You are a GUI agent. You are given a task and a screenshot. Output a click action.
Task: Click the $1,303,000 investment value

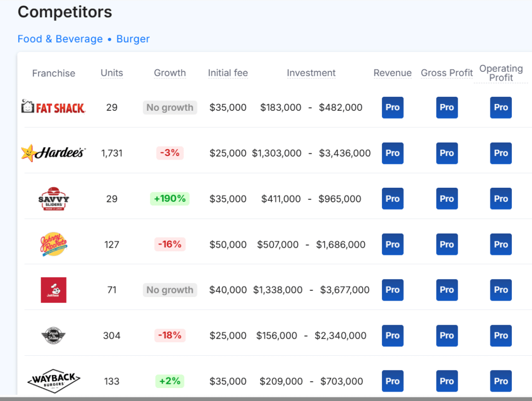(x=276, y=153)
